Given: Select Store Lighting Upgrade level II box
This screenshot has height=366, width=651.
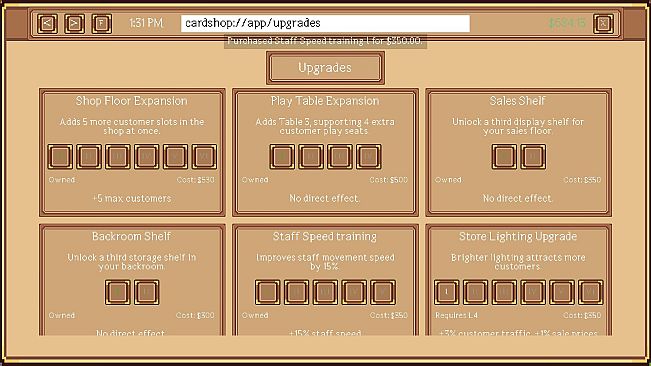Looking at the screenshot, I should 475,292.
